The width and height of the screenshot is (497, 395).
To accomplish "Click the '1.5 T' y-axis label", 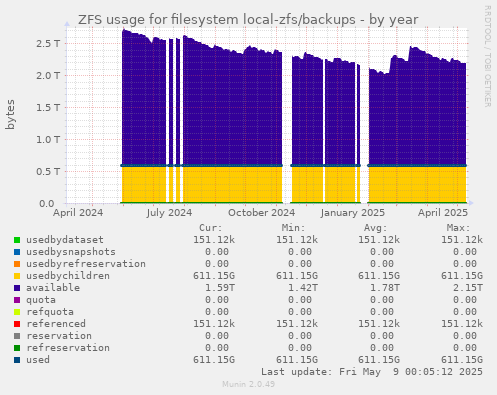I will [48, 107].
